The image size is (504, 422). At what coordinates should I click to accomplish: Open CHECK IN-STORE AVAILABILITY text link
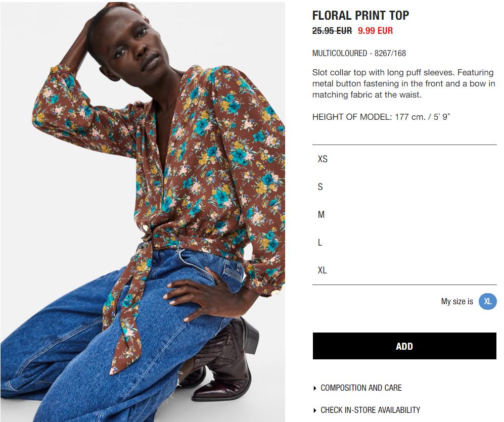(x=370, y=410)
